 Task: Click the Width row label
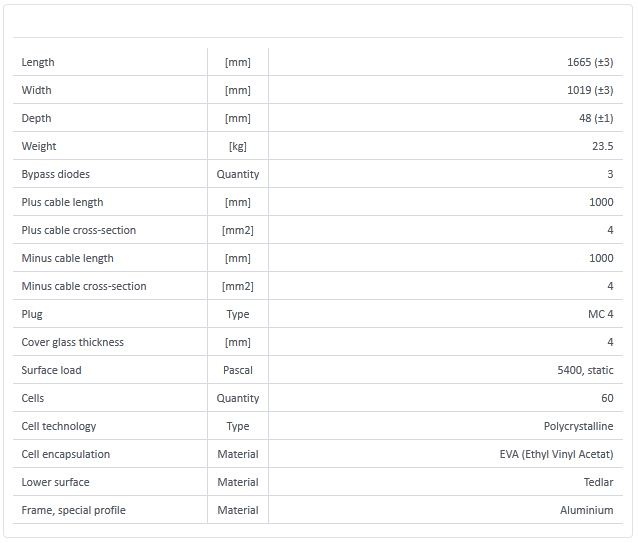click(36, 90)
